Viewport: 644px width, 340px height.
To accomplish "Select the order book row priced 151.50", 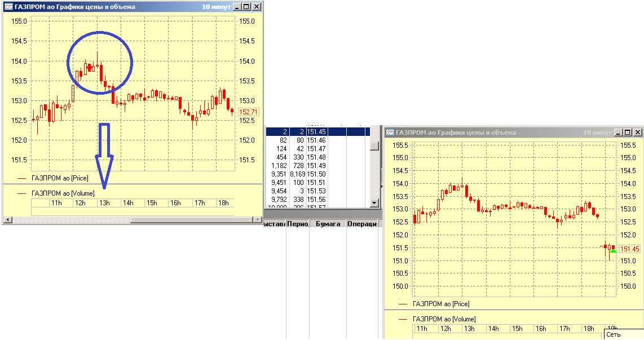I will coord(316,174).
